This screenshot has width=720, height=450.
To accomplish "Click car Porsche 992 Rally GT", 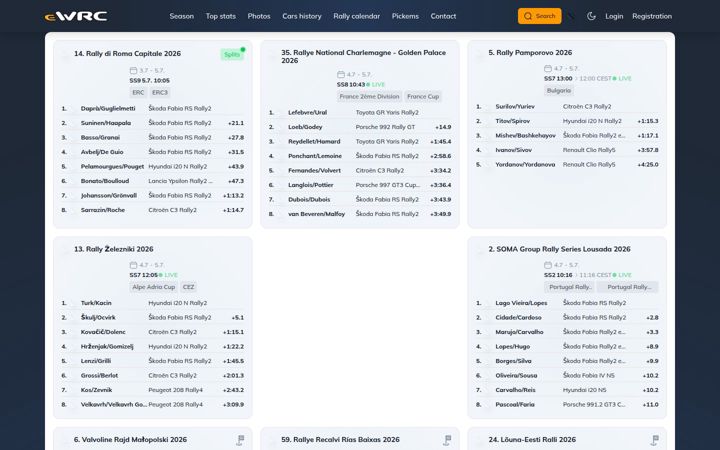I will pyautogui.click(x=385, y=127).
